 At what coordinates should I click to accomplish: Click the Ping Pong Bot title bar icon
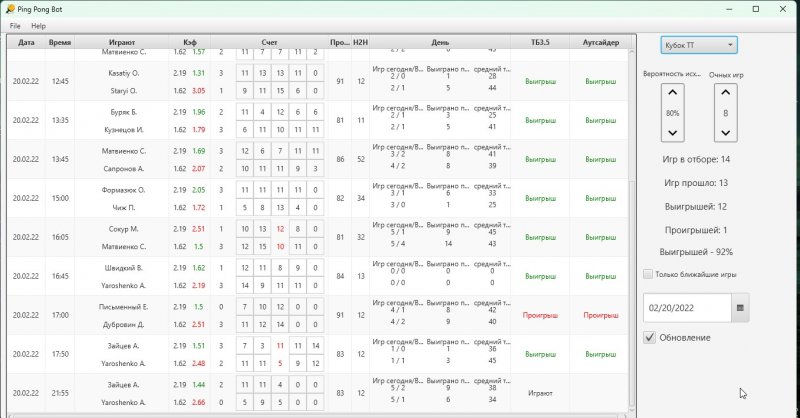[x=9, y=9]
